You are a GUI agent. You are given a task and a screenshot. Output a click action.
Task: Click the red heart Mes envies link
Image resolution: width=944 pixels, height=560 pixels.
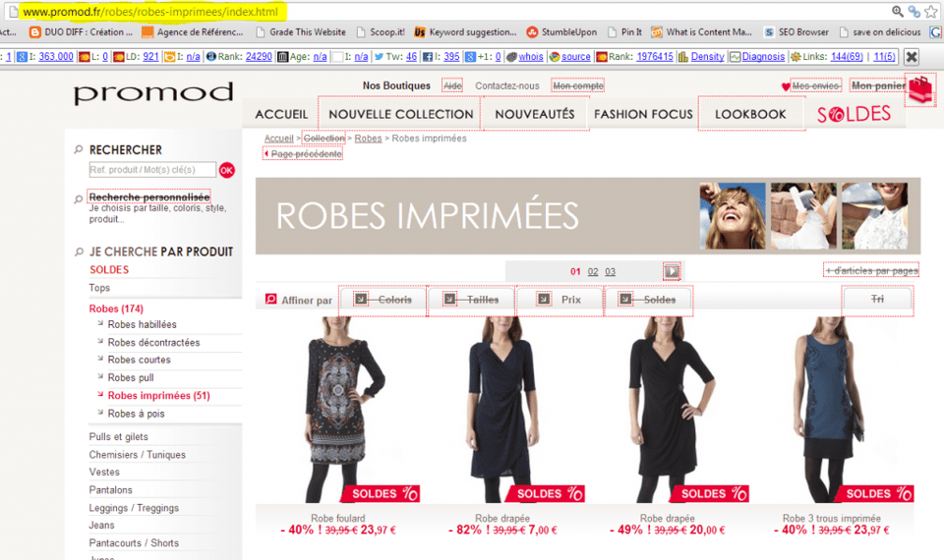[x=811, y=86]
